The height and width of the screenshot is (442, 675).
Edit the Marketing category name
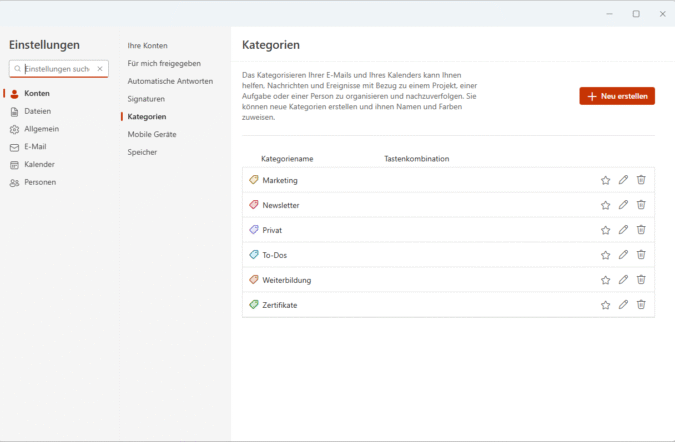(x=623, y=180)
